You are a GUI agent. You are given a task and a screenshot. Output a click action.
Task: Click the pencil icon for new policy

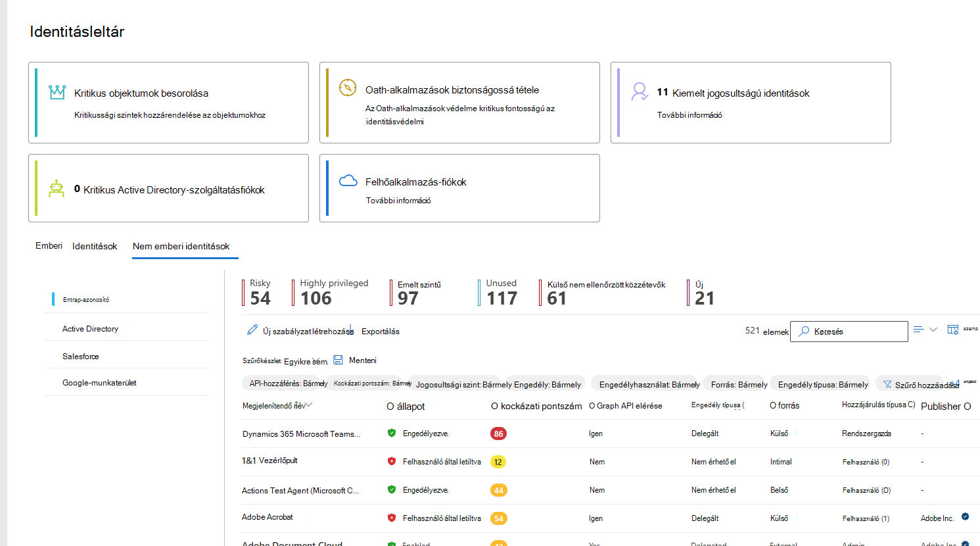(252, 330)
